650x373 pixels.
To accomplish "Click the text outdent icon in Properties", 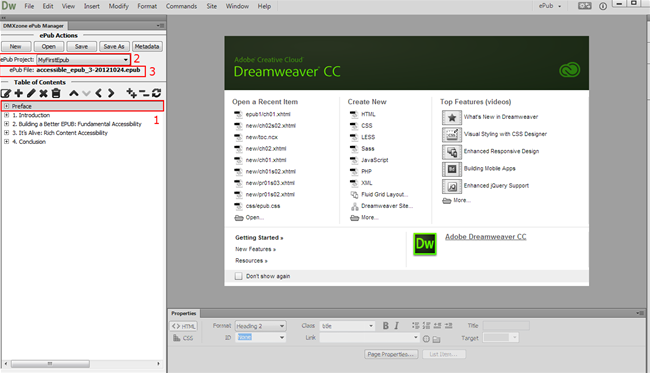I will coord(437,326).
